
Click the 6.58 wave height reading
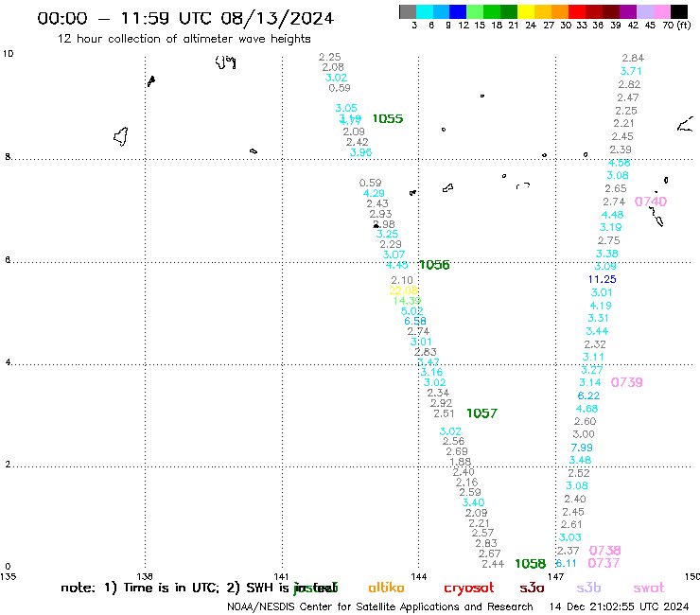(x=415, y=321)
